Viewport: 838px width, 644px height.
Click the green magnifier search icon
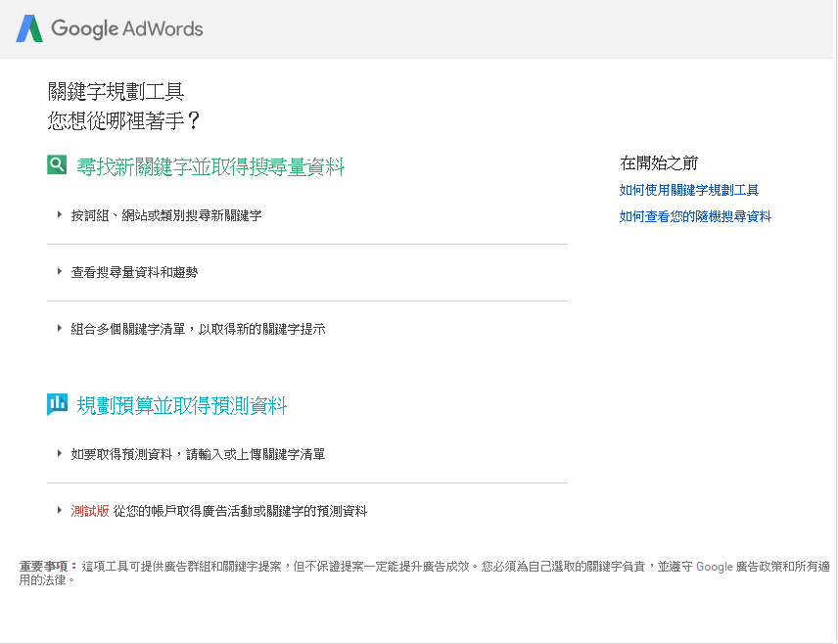57,165
